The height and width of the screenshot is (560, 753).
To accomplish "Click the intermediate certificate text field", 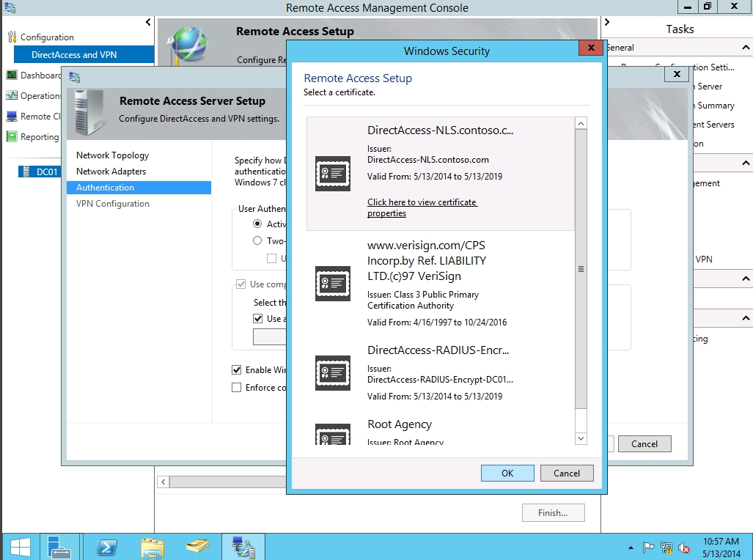I will click(x=270, y=336).
